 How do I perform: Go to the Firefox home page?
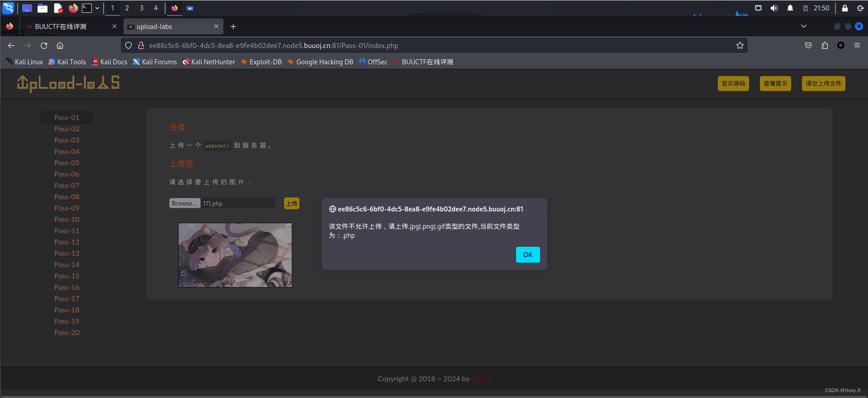(60, 45)
